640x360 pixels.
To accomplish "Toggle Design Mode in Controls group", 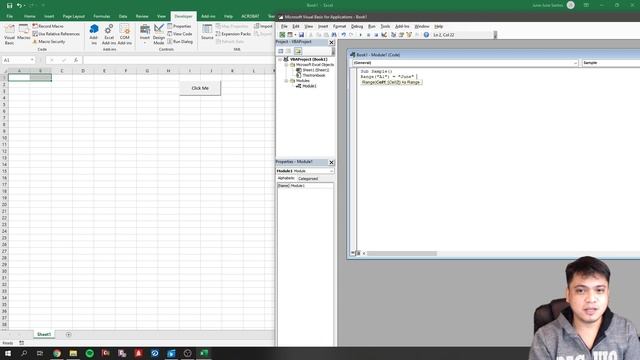I will [x=159, y=34].
